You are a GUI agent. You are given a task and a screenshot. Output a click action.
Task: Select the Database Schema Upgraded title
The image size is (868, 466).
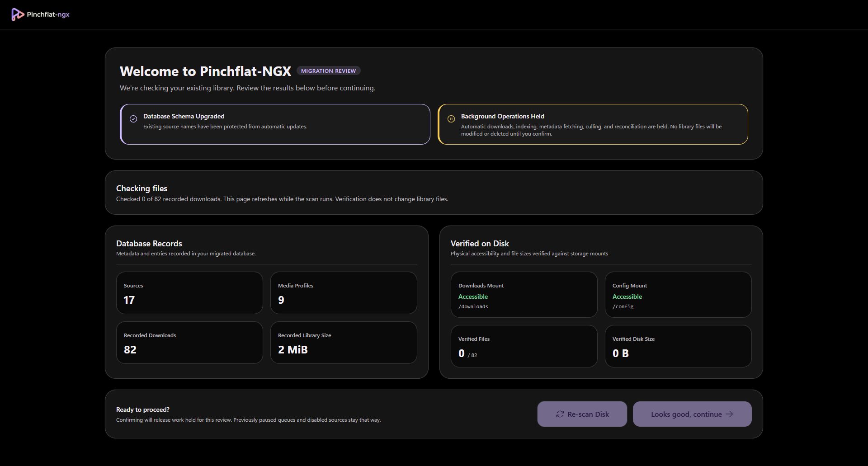pyautogui.click(x=184, y=116)
